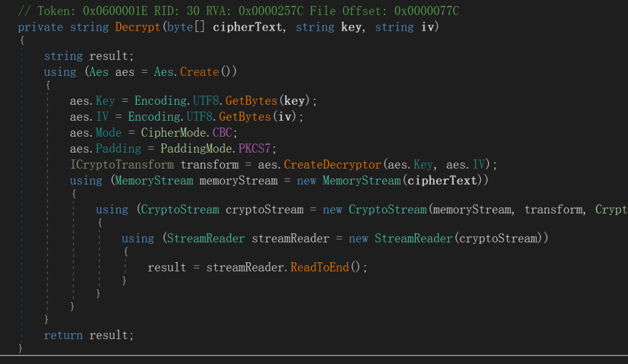This screenshot has width=628, height=364.
Task: Open the ICryptoTransform interface type
Action: pyautogui.click(x=122, y=165)
